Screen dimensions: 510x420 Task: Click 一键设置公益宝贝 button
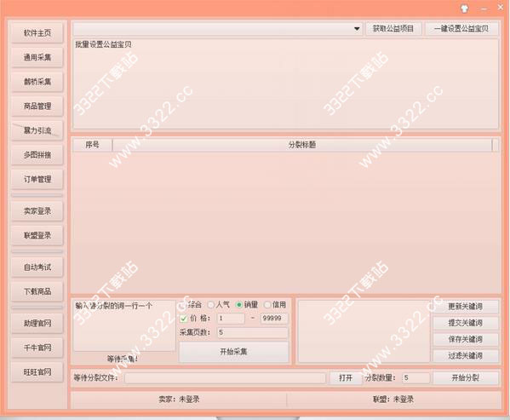coord(461,29)
